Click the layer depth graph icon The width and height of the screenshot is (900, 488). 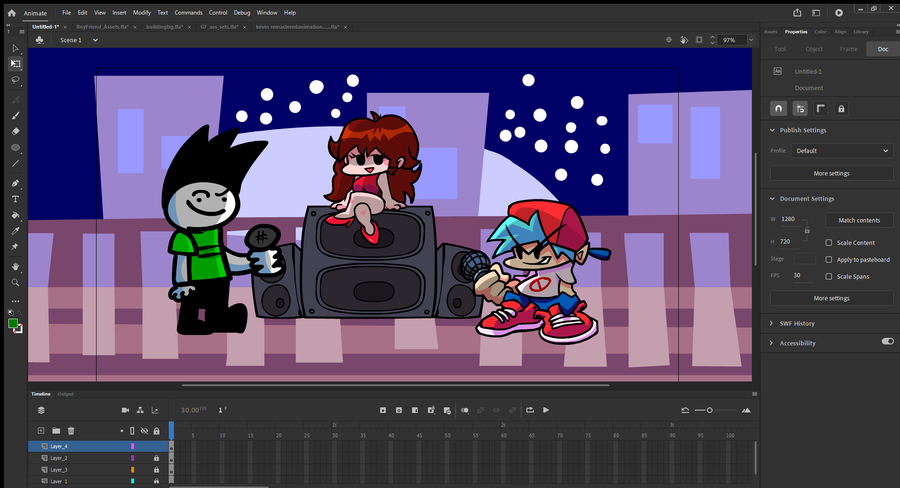click(155, 410)
